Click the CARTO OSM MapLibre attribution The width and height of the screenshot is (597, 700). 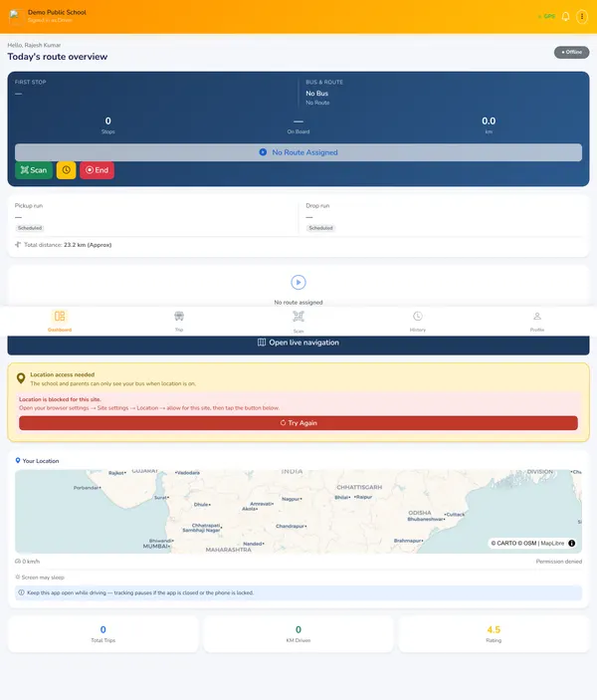[527, 544]
